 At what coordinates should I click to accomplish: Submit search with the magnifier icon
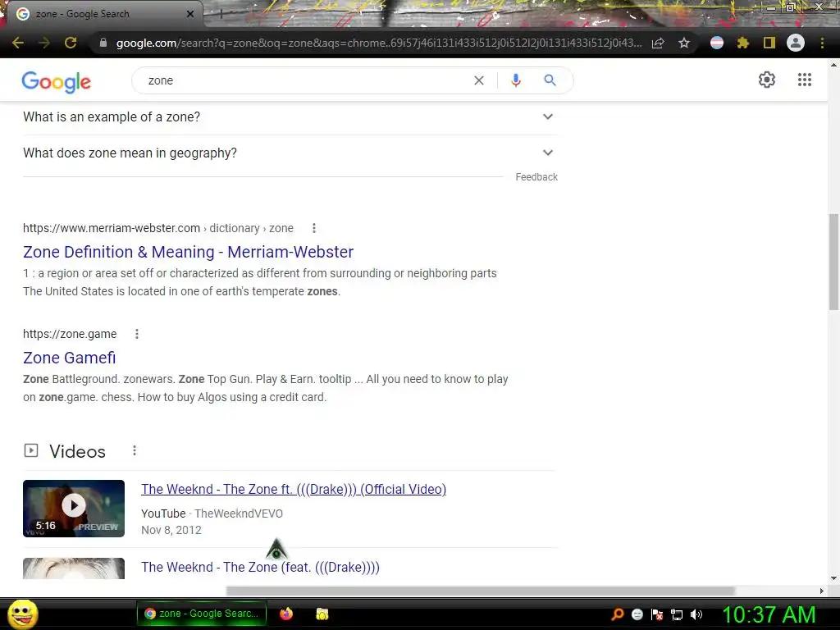coord(550,80)
